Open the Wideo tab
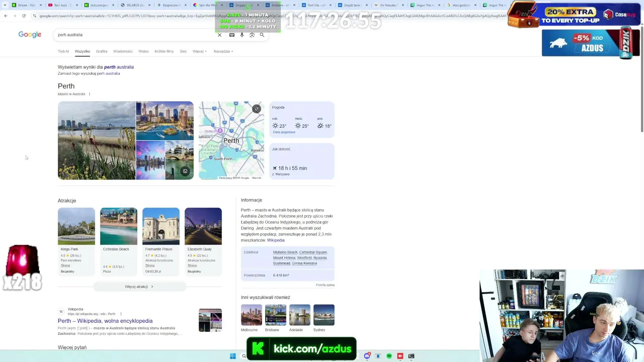Viewport: 644px width, 362px height. pos(143,51)
